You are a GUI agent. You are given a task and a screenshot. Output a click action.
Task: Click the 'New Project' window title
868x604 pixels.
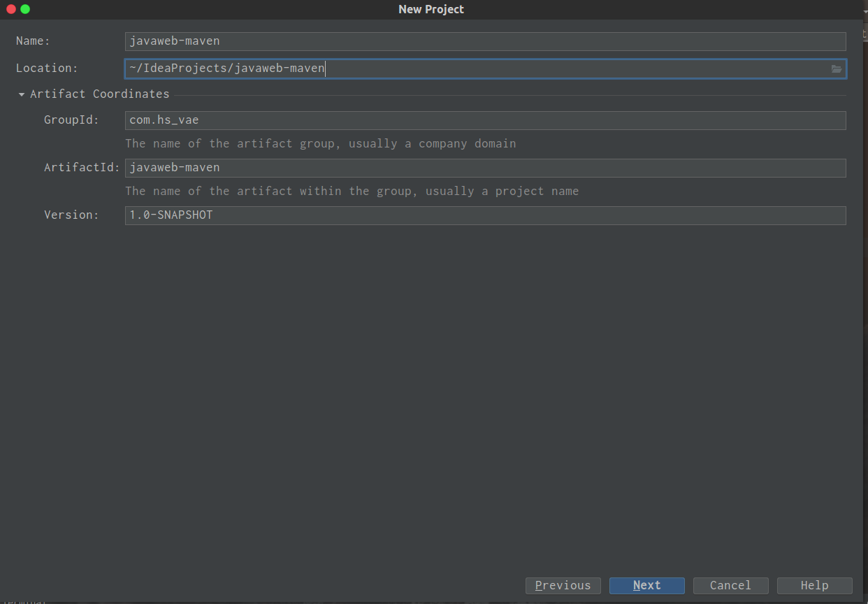[431, 9]
